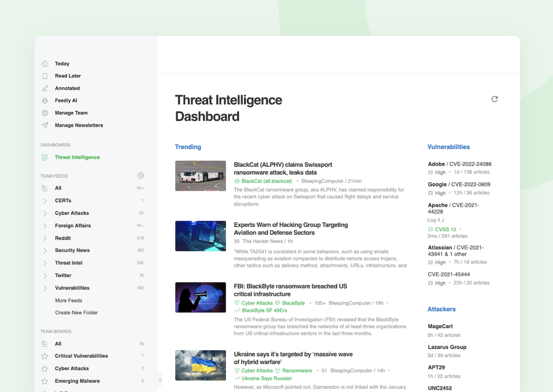The height and width of the screenshot is (392, 553).
Task: Select the MageCart attacker entry
Action: (440, 326)
